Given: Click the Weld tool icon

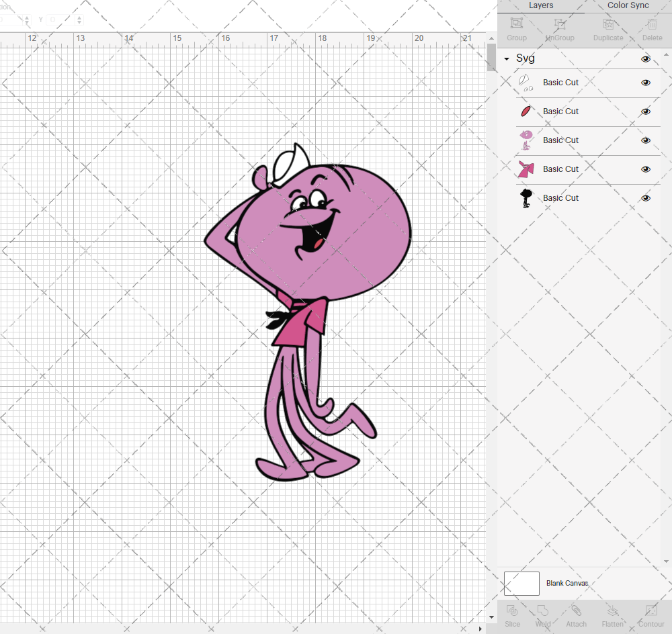Looking at the screenshot, I should (x=542, y=610).
